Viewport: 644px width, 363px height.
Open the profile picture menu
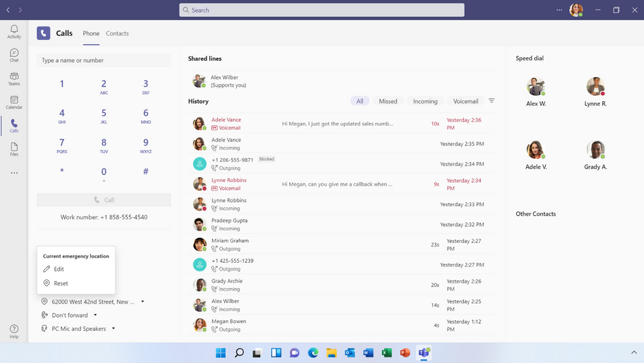coord(576,10)
